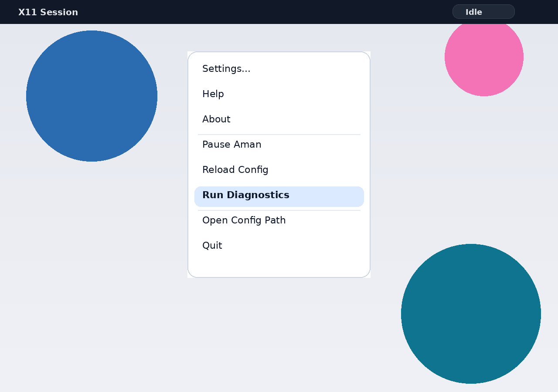Click empty desktop background below the menu
The width and height of the screenshot is (558, 392).
click(x=279, y=331)
